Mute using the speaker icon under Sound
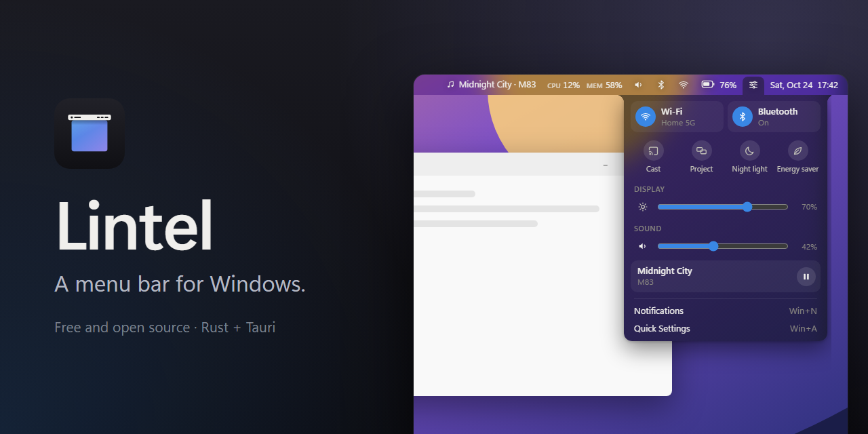The width and height of the screenshot is (868, 434). pyautogui.click(x=642, y=246)
